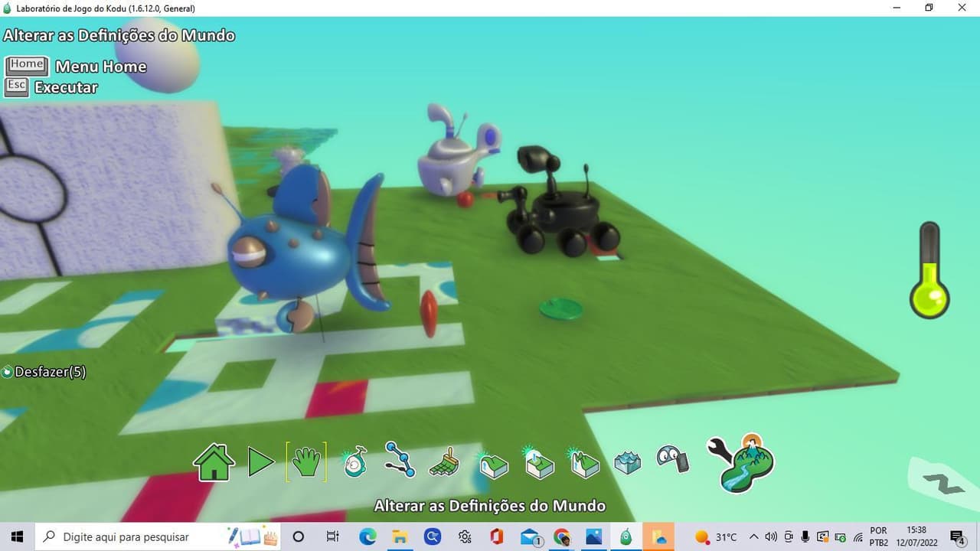The width and height of the screenshot is (980, 551).
Task: Select the Path tool
Action: tap(400, 459)
